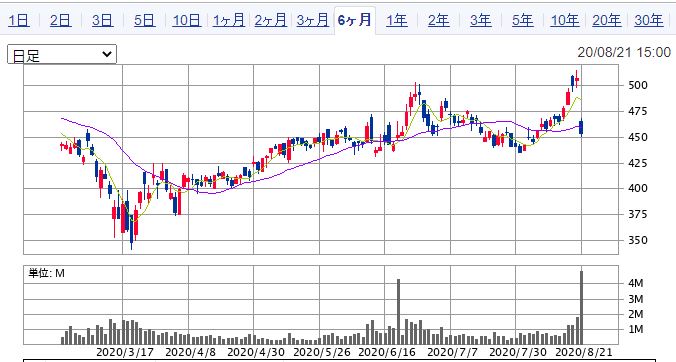Image resolution: width=676 pixels, height=362 pixels.
Task: Click the 2020/3/17 date label
Action: [x=125, y=352]
